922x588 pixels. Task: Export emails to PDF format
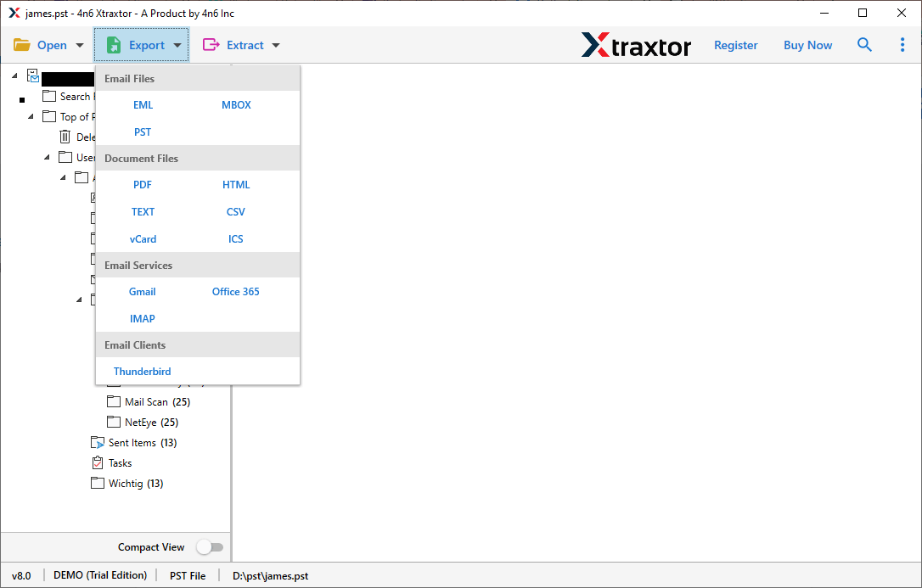pos(142,184)
